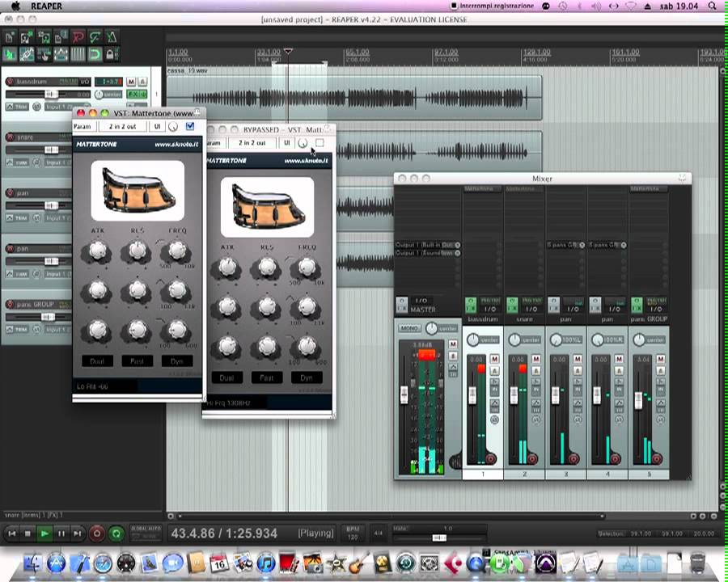Click www.sknote.it link in front Mattertone
The height and width of the screenshot is (582, 728).
[176, 145]
